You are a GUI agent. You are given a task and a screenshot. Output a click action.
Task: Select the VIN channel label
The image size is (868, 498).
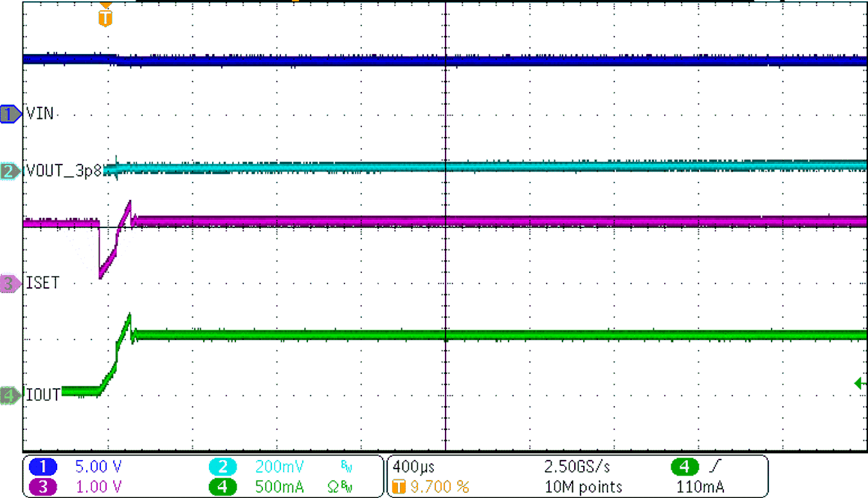point(40,114)
